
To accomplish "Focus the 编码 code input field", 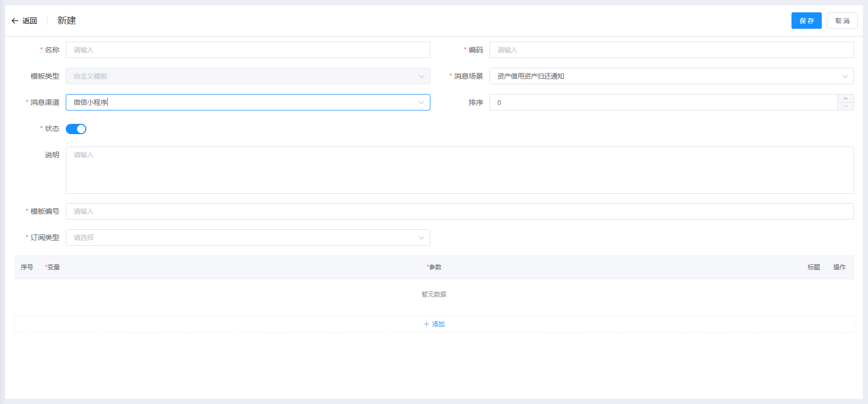I will [671, 50].
